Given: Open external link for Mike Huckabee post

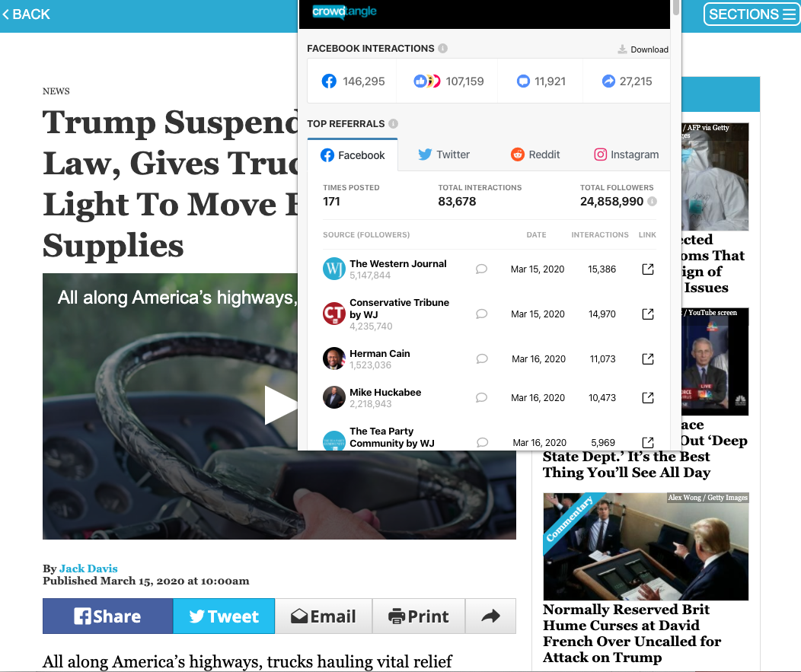Looking at the screenshot, I should tap(648, 397).
